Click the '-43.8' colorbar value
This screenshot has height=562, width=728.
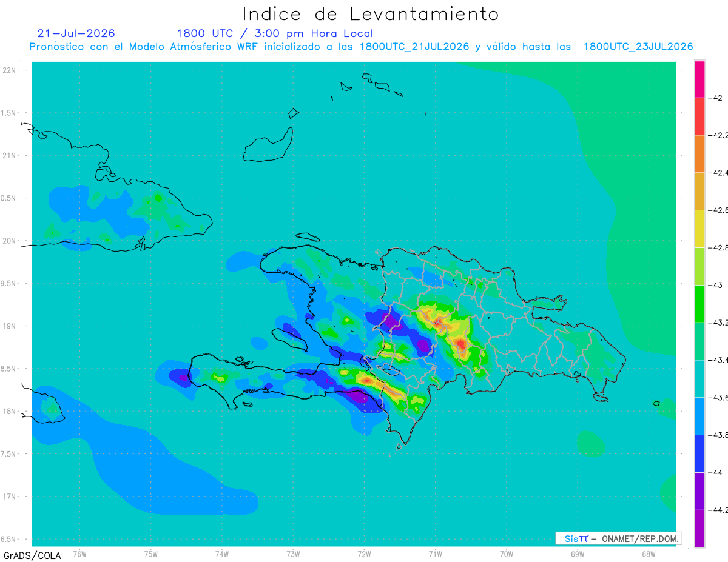(x=718, y=435)
